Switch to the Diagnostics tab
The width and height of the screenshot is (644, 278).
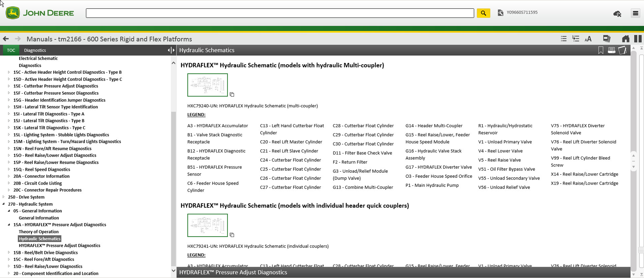coord(35,50)
